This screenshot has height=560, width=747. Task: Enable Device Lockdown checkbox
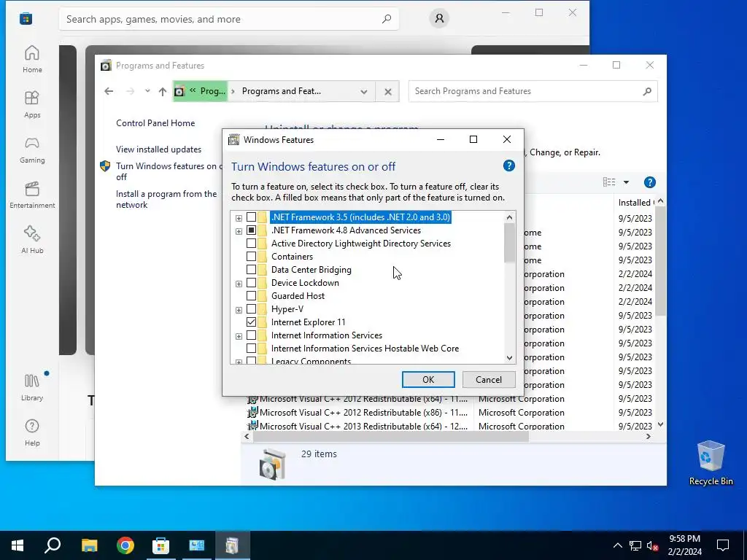251,283
